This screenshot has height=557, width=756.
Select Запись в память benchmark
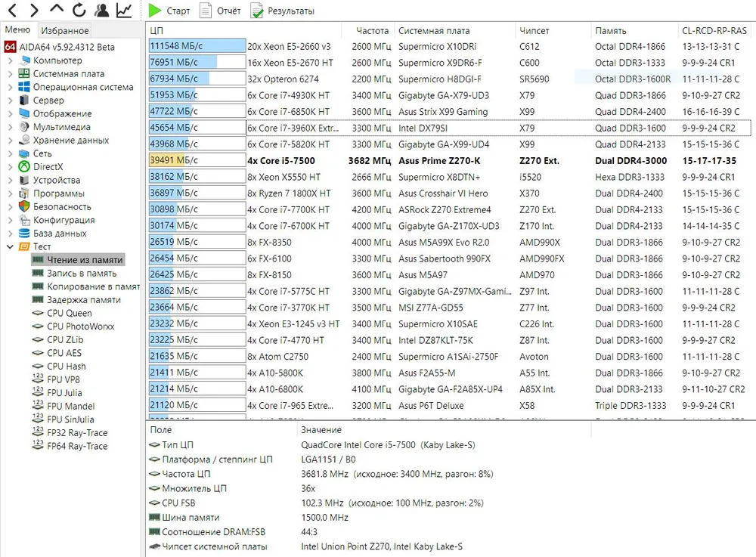pos(82,273)
